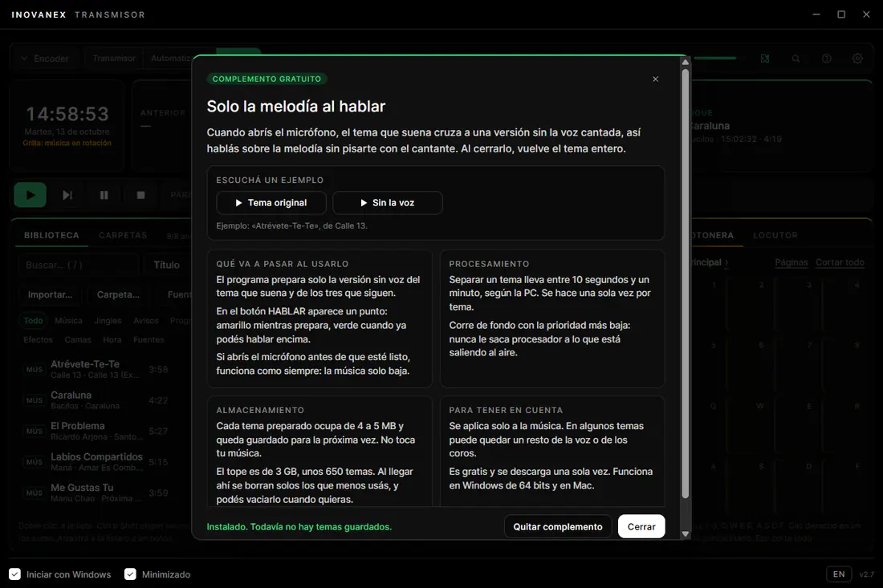Open the Botonera tab
The height and width of the screenshot is (588, 883).
(712, 235)
